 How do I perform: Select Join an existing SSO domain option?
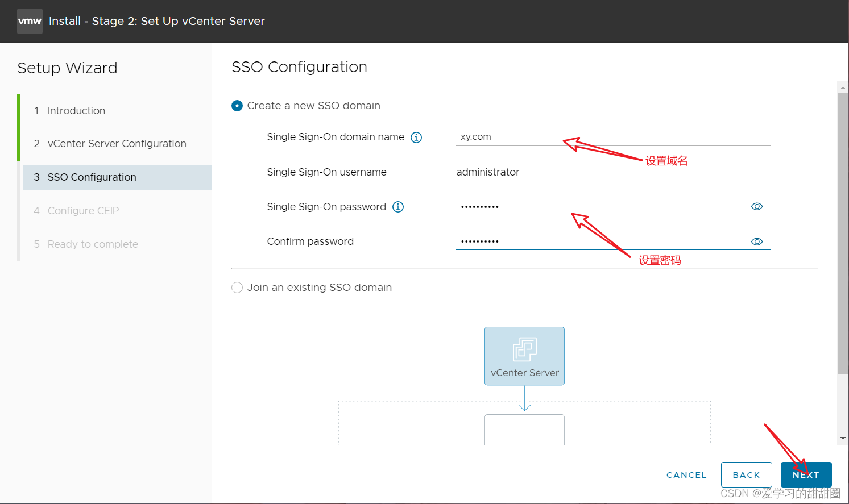click(x=237, y=288)
